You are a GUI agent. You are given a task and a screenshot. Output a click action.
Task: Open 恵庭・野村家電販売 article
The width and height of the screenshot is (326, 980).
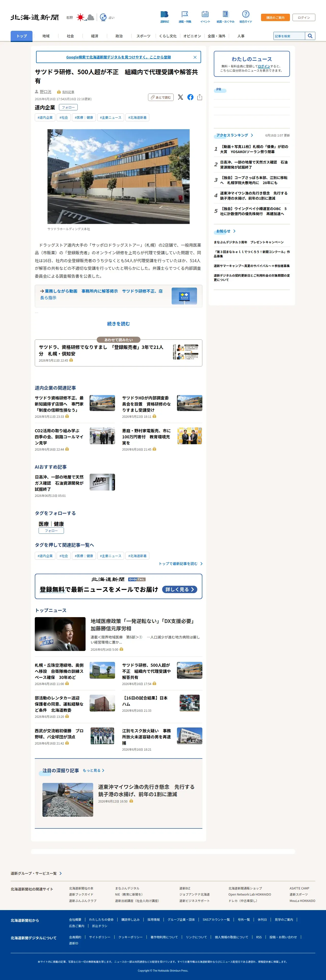147,437
